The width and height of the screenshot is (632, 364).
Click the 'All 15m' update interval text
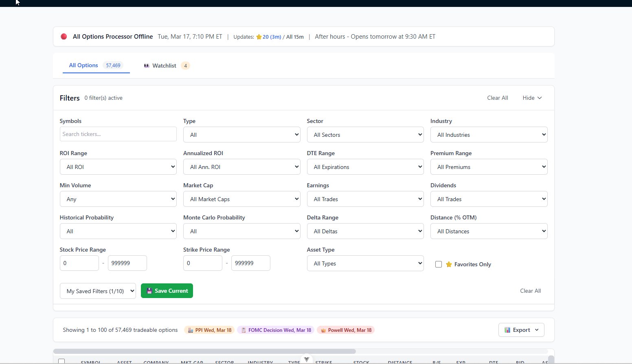(295, 37)
